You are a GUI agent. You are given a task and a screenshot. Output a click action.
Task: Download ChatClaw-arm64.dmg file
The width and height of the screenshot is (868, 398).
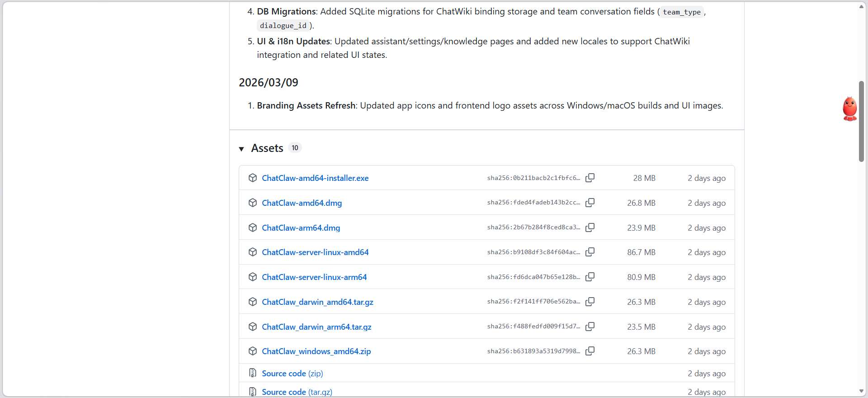pos(301,228)
